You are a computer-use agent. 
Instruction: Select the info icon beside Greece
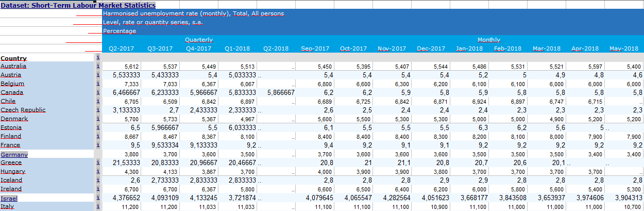[98, 163]
